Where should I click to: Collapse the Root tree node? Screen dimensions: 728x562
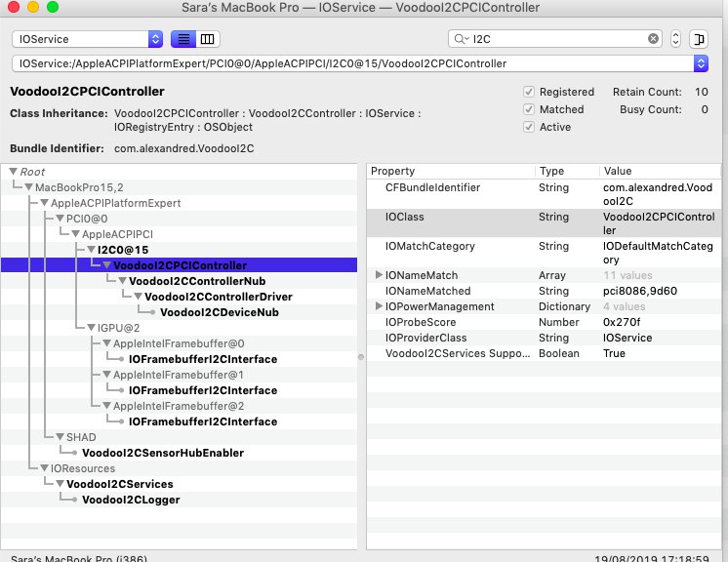14,172
